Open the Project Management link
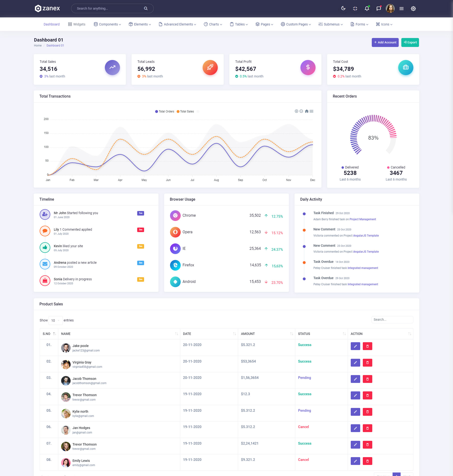The width and height of the screenshot is (453, 476). [362, 219]
